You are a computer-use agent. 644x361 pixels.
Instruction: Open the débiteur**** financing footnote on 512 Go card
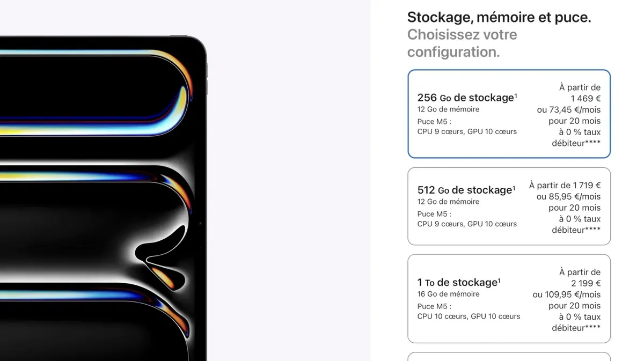pyautogui.click(x=577, y=230)
